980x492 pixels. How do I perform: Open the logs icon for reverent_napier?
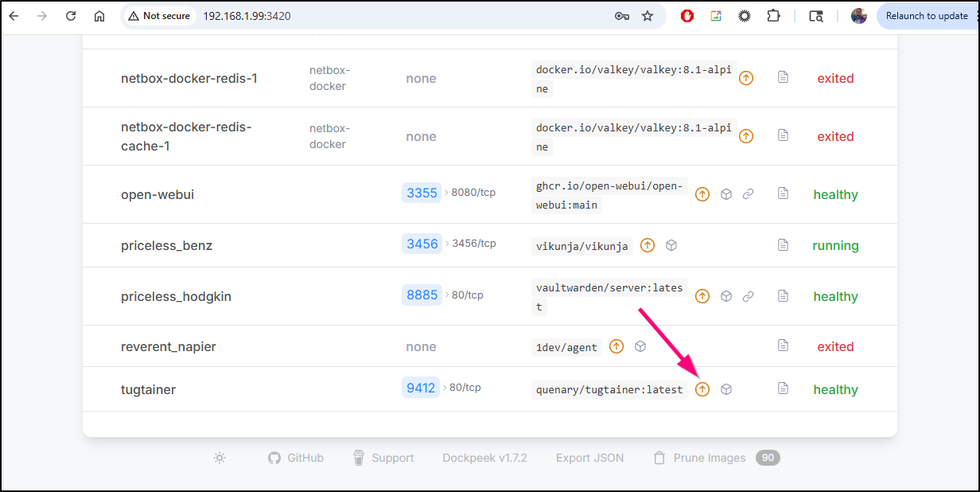click(x=783, y=346)
